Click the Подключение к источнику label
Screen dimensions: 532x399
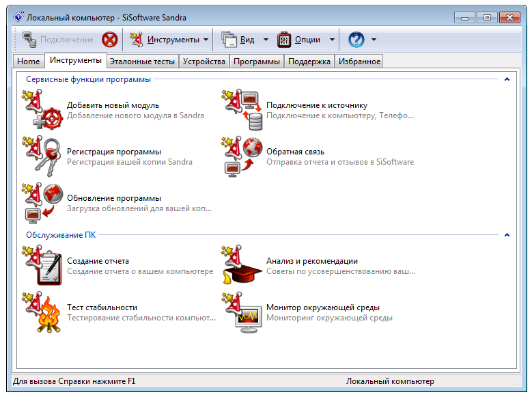[x=317, y=105]
